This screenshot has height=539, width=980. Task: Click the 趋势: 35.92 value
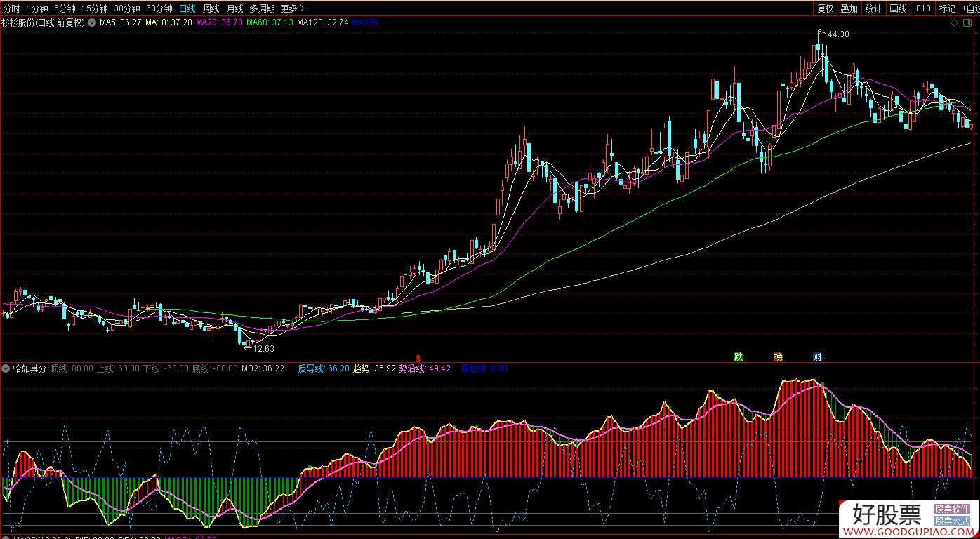[374, 368]
